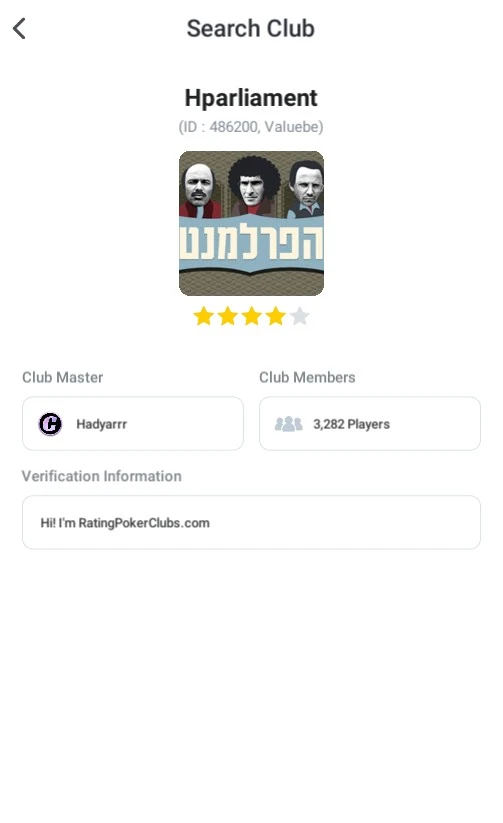Tap the club members group icon
This screenshot has height=823, width=503.
tap(289, 424)
